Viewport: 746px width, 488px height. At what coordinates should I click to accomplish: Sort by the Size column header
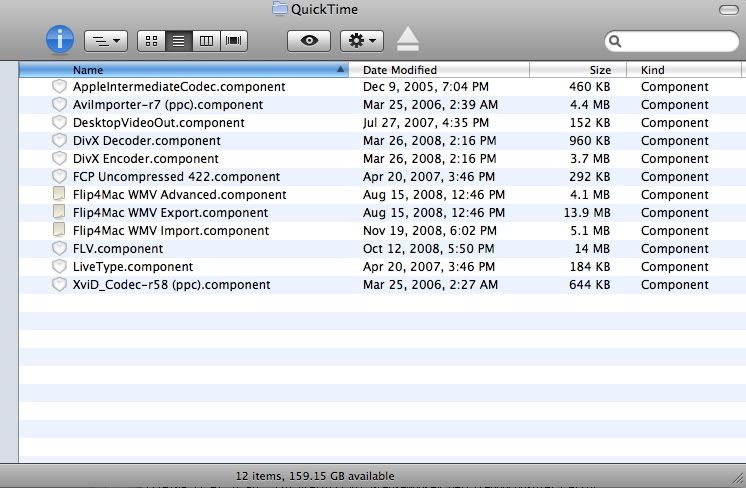click(x=578, y=70)
